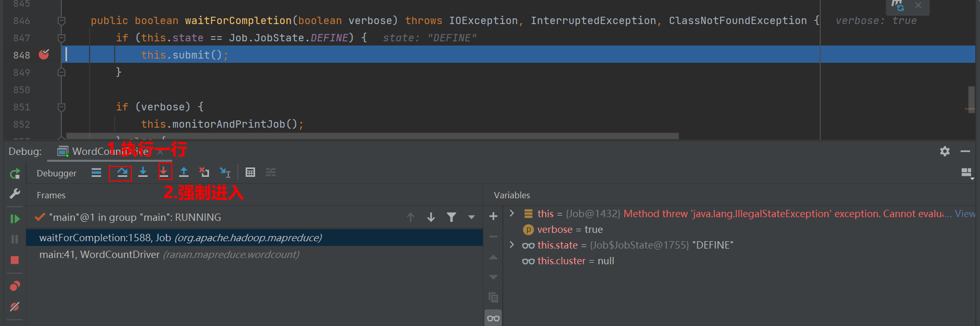Close the editor notification popup
This screenshot has width=980, height=326.
point(918,5)
